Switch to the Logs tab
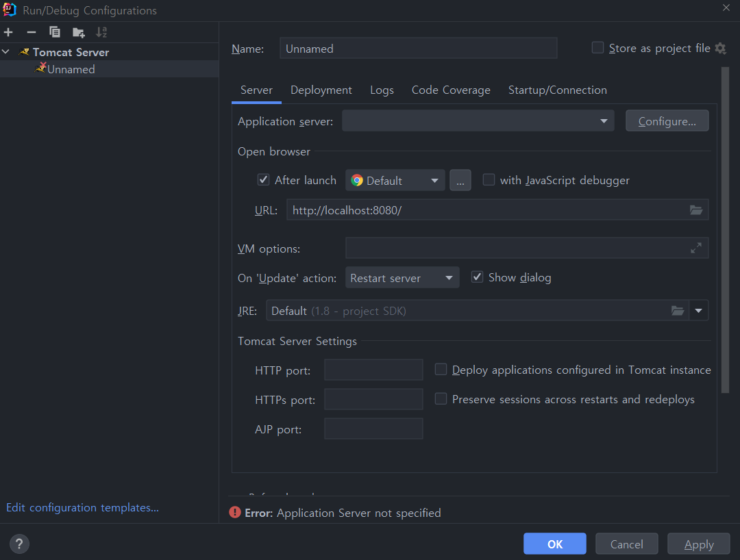Viewport: 740px width, 560px height. pos(382,90)
